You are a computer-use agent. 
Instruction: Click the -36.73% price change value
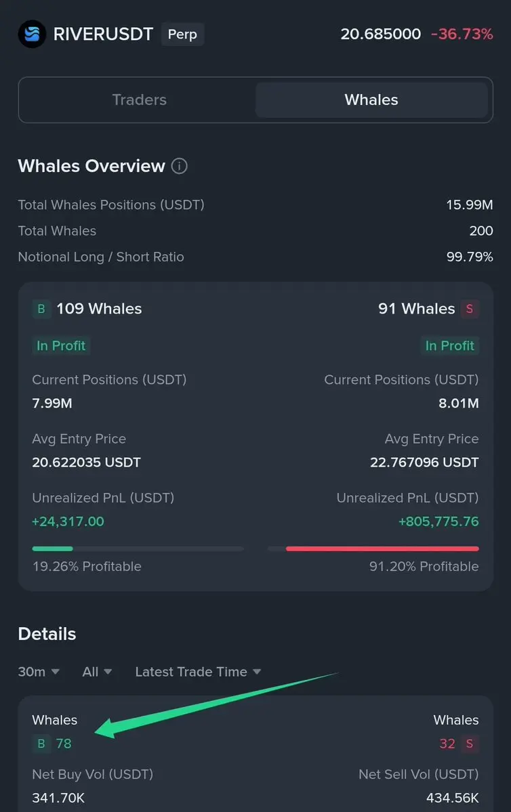click(x=462, y=34)
